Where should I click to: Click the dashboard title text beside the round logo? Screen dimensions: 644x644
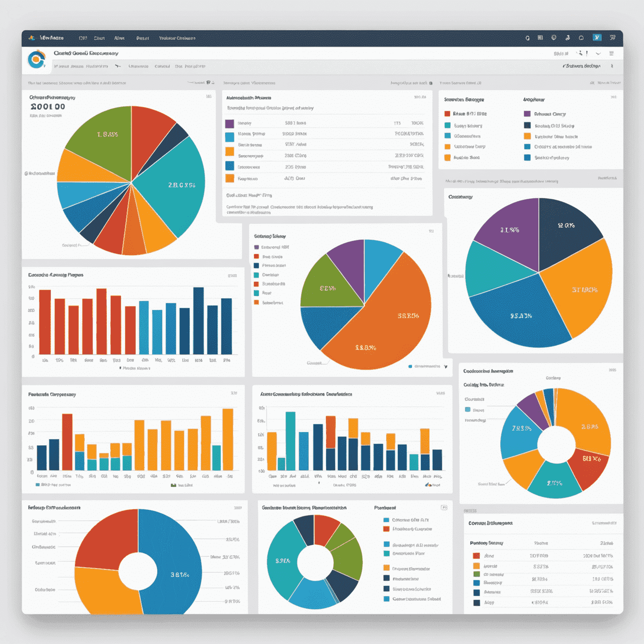click(86, 53)
